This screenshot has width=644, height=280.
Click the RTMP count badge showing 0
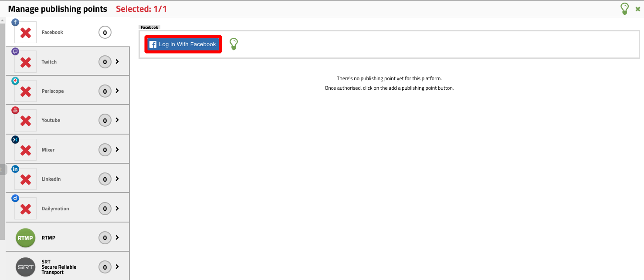[x=105, y=238]
